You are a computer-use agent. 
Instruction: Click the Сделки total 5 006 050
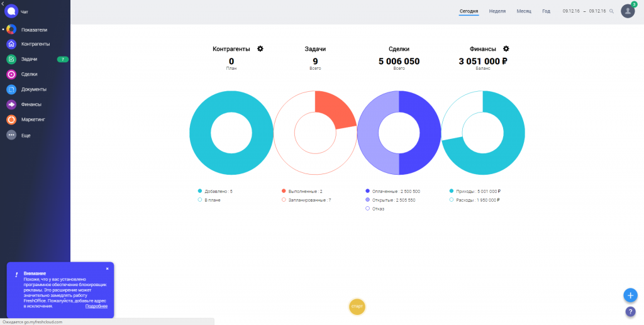pos(399,62)
